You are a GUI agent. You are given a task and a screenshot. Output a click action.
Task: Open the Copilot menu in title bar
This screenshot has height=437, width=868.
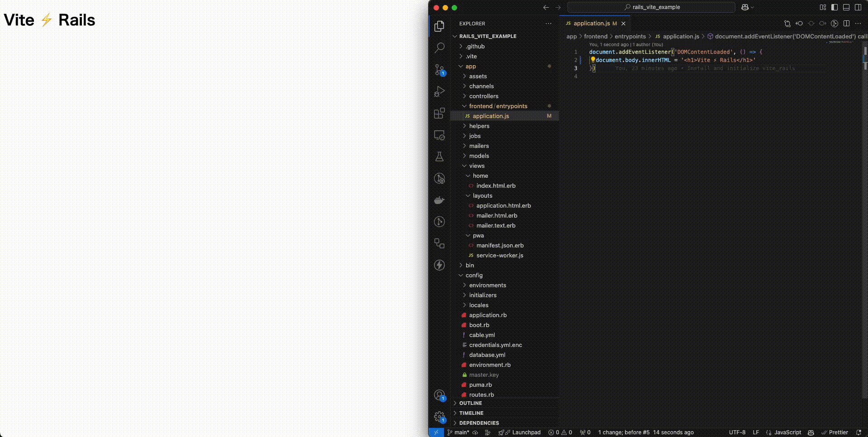coord(747,7)
